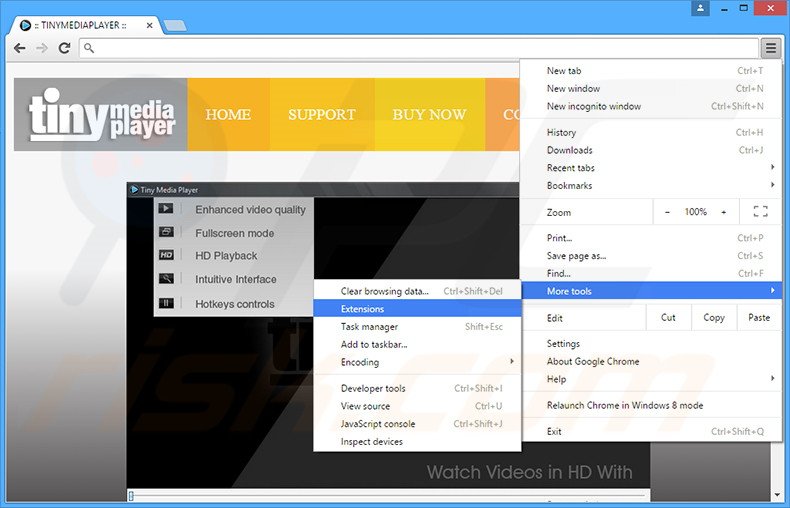Click the browser forward arrow

[x=42, y=48]
